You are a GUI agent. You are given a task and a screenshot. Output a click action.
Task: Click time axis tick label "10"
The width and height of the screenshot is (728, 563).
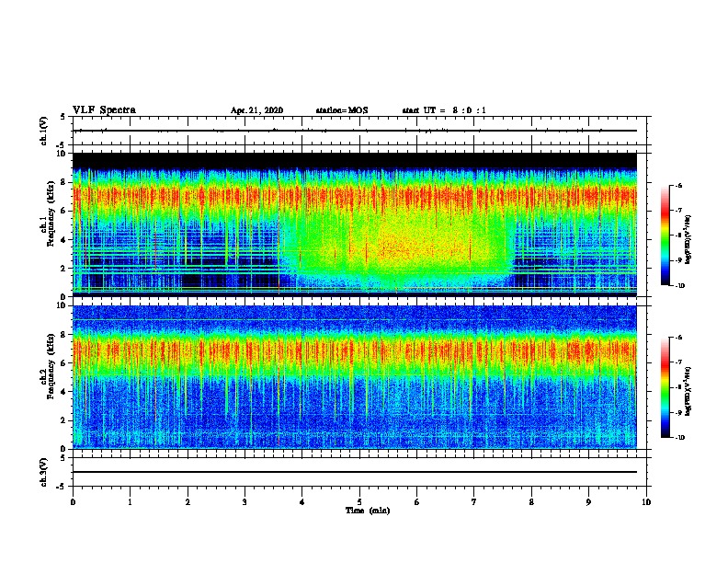(646, 502)
